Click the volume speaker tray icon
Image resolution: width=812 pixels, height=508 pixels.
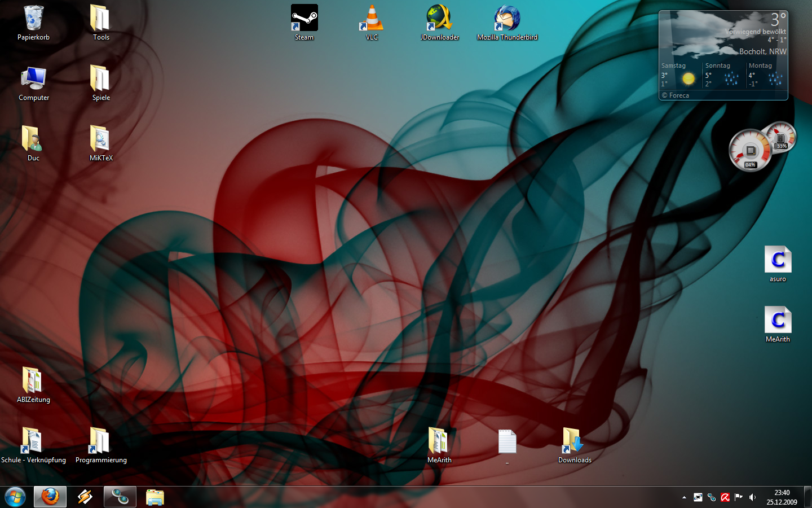(752, 497)
